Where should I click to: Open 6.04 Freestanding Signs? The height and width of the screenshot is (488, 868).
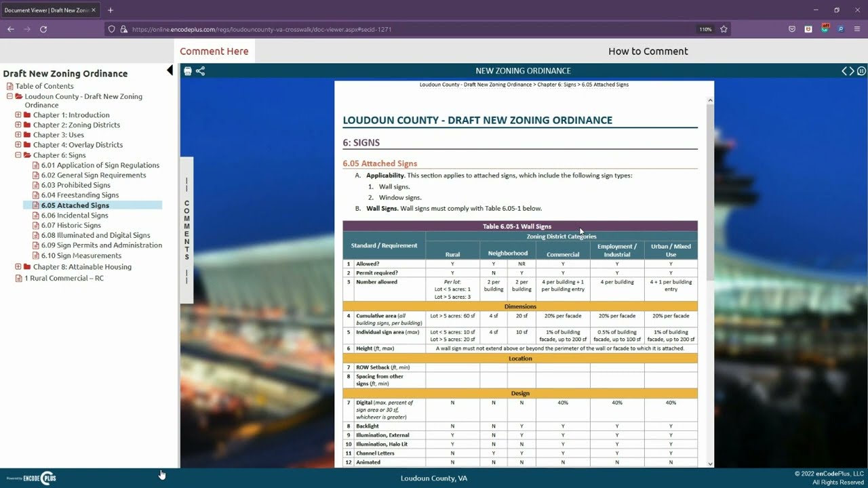pyautogui.click(x=80, y=195)
